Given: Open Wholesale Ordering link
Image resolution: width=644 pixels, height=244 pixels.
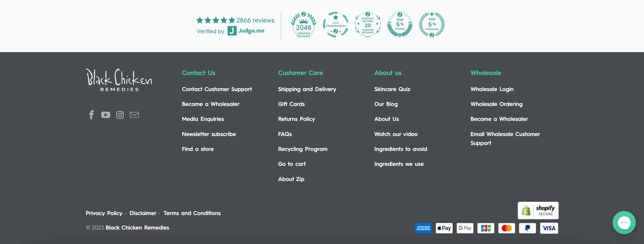Looking at the screenshot, I should pyautogui.click(x=496, y=104).
